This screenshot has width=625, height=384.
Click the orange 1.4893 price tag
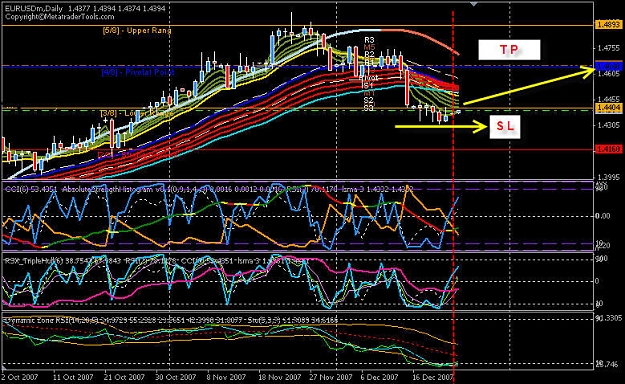[608, 25]
